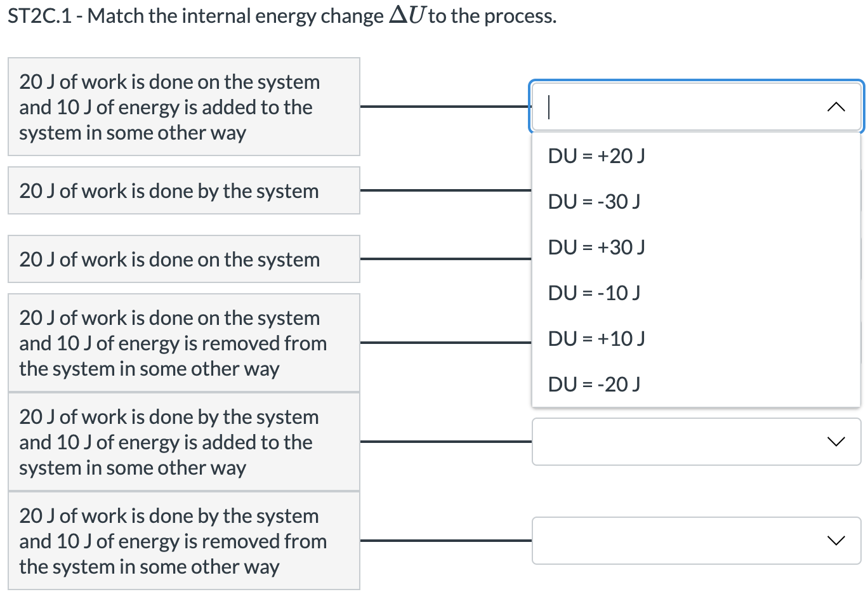Select the DU = -20 J option

593,384
